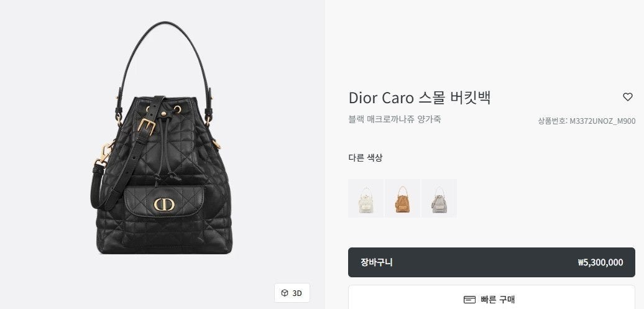The height and width of the screenshot is (309, 644).
Task: Add the bag to wishlist with heart icon
Action: pos(628,97)
